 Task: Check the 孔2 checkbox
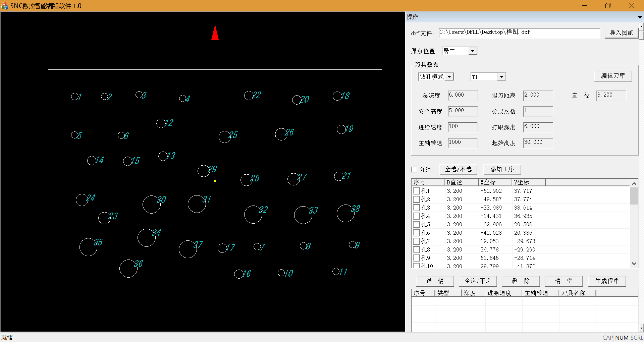click(x=417, y=199)
